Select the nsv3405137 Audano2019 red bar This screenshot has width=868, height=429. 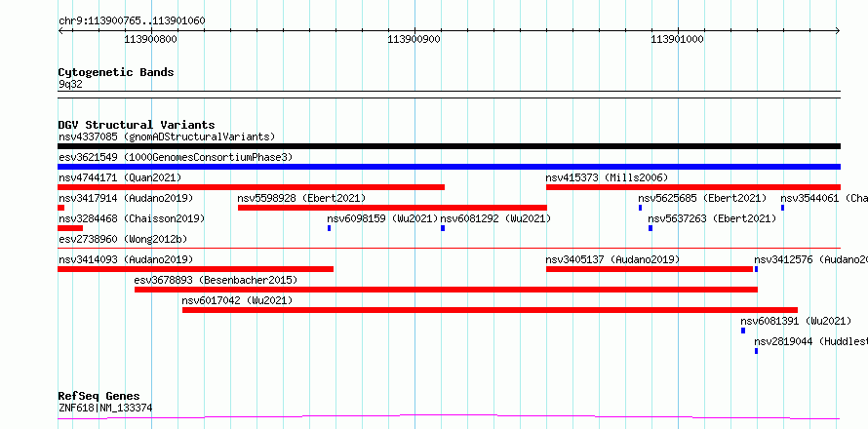coord(650,269)
